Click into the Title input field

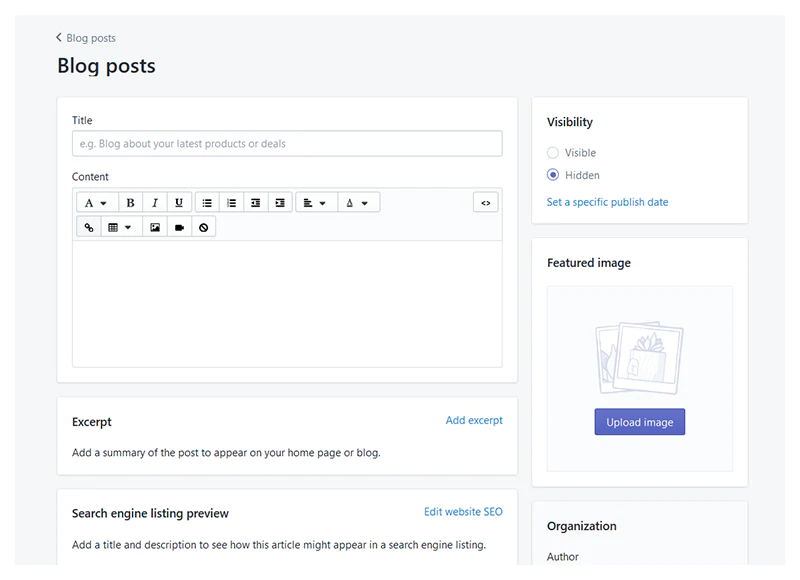click(x=287, y=144)
